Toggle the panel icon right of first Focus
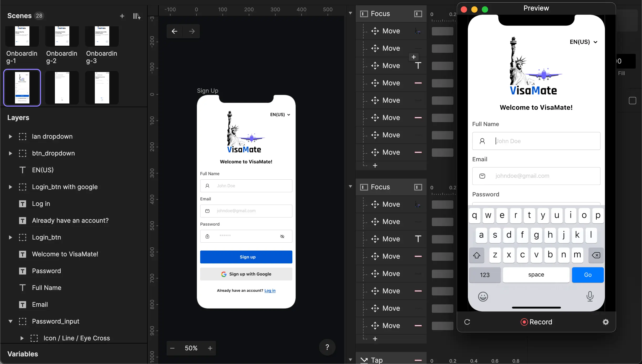This screenshot has height=364, width=642. (x=418, y=14)
